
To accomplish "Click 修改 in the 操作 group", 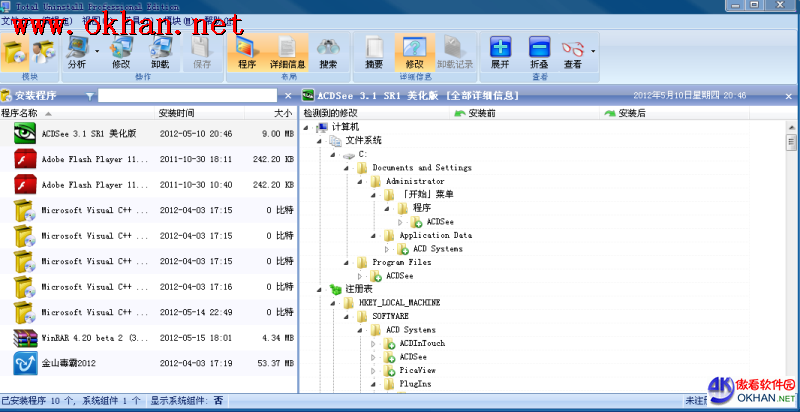I will (121, 53).
